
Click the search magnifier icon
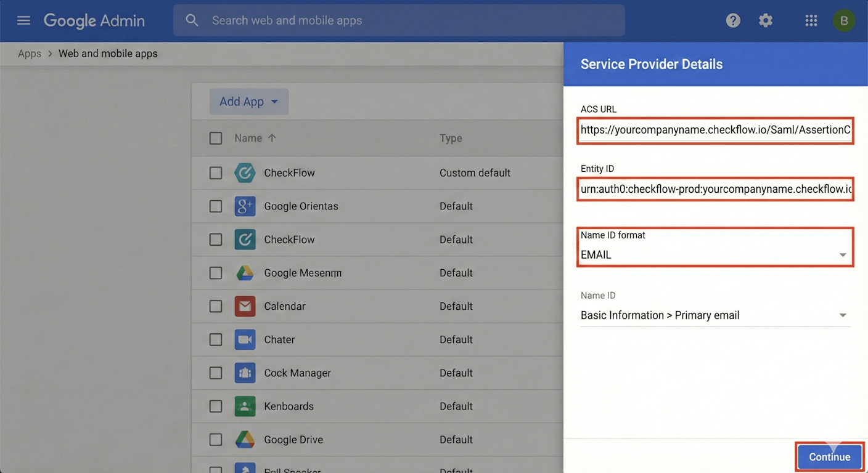(x=192, y=20)
